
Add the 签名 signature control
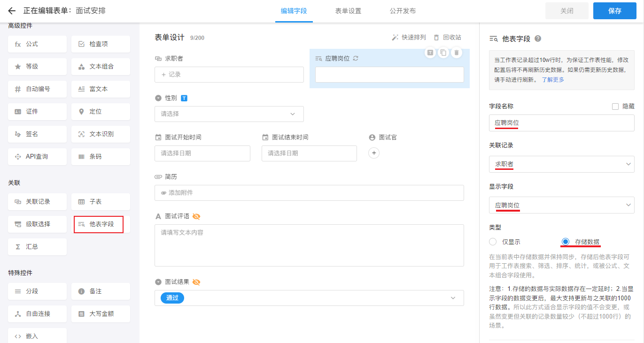point(37,134)
